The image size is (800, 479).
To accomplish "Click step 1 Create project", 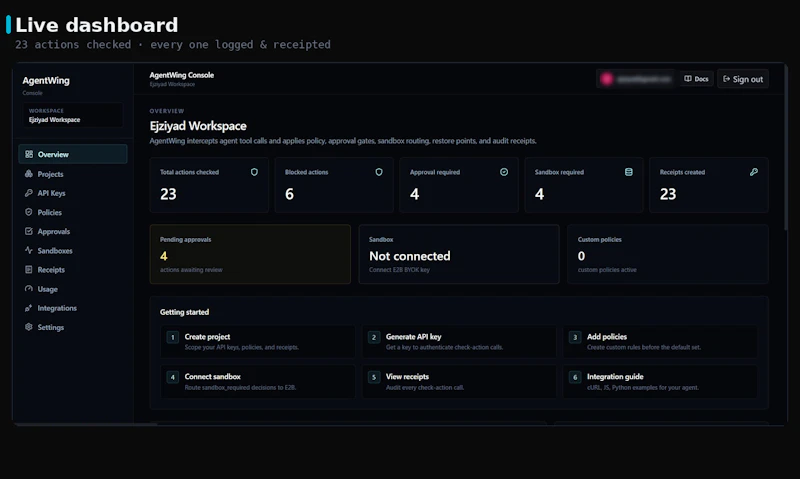I will click(x=258, y=341).
